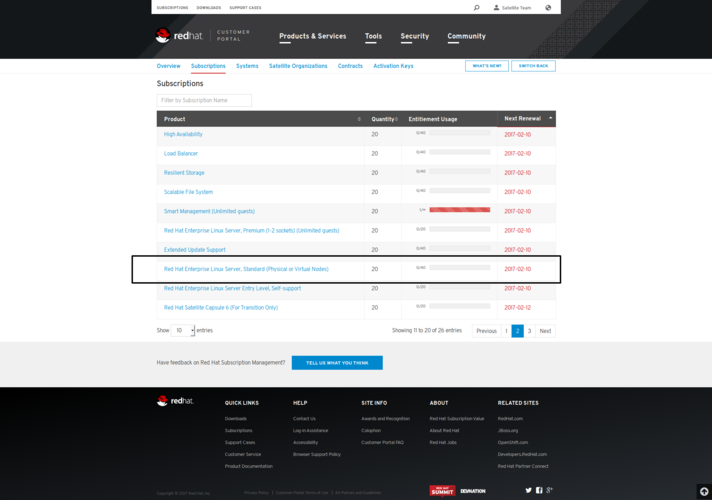The image size is (712, 500).
Task: Reverse sort on the Next Renewal header
Action: [526, 119]
